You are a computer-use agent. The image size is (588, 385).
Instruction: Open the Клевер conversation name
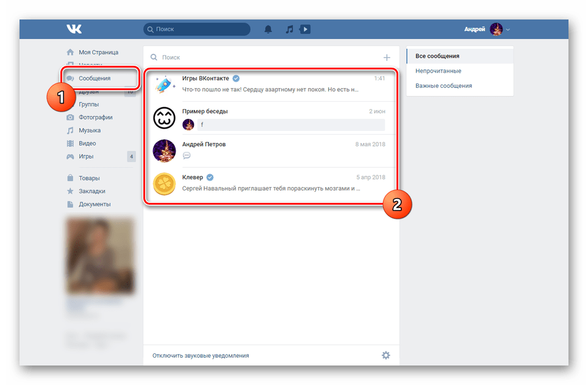[193, 177]
